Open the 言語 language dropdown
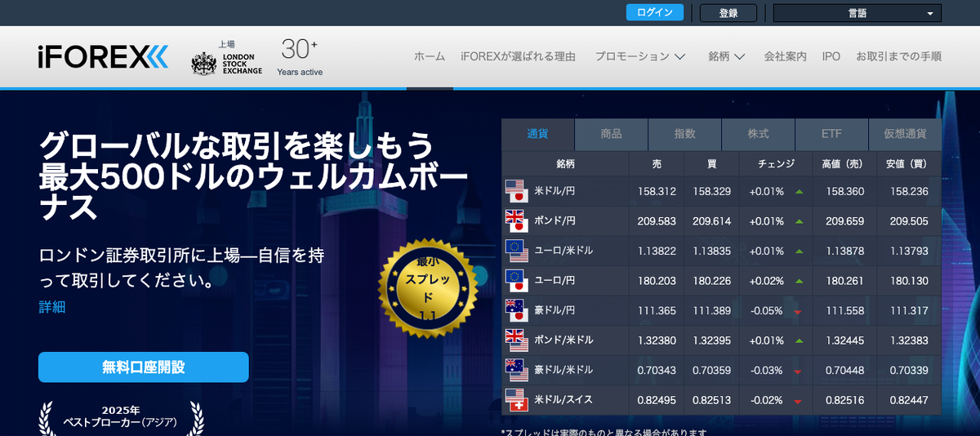This screenshot has width=980, height=436. point(857,13)
